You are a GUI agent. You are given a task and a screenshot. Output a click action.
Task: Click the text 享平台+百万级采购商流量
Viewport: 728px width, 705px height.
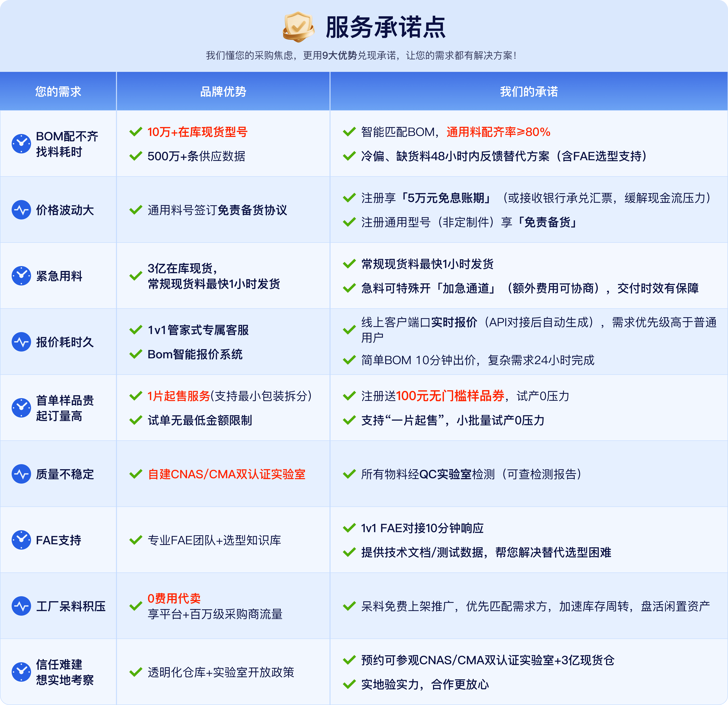coord(215,614)
